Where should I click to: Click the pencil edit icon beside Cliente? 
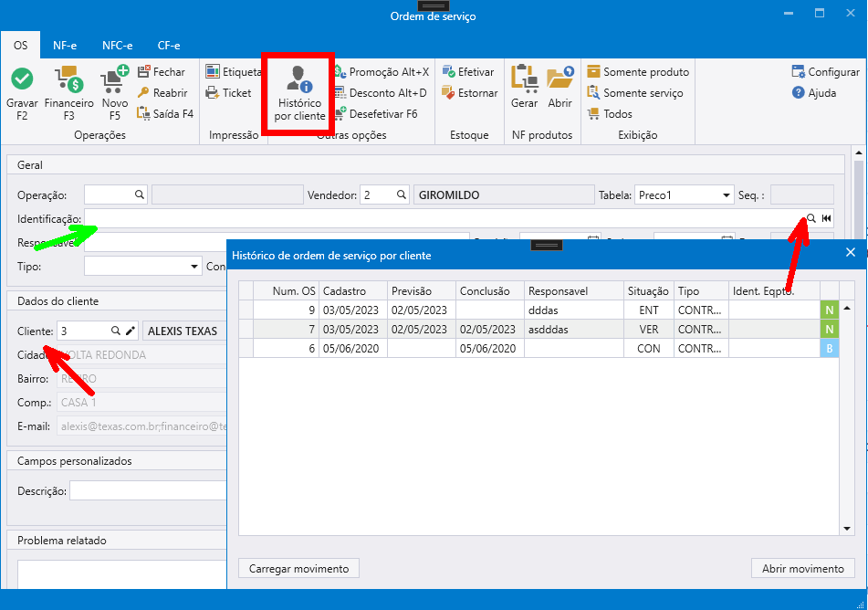pyautogui.click(x=131, y=331)
